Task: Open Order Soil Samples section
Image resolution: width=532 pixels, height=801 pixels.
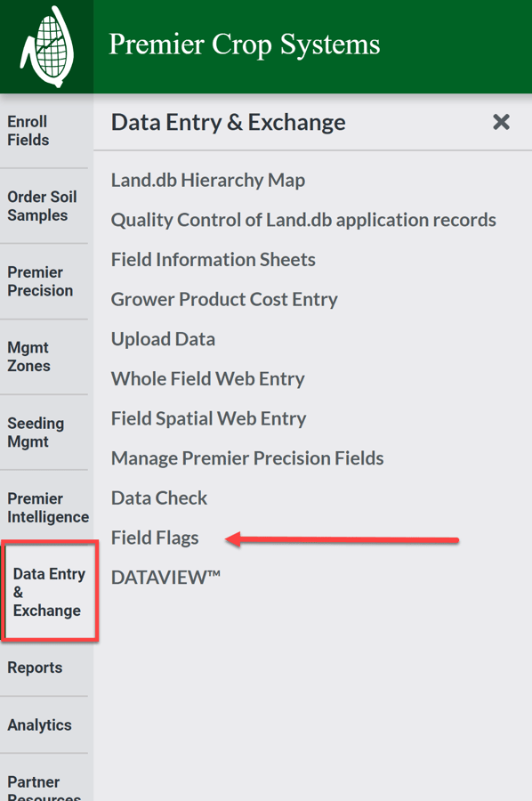Action: pos(40,206)
